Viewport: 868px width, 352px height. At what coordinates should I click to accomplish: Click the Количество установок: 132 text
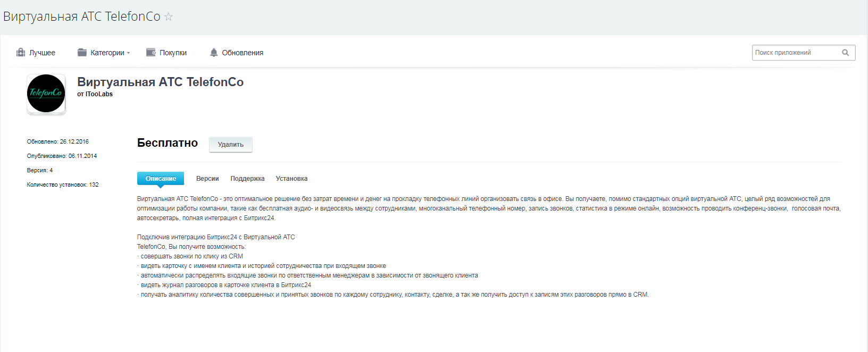(x=63, y=185)
